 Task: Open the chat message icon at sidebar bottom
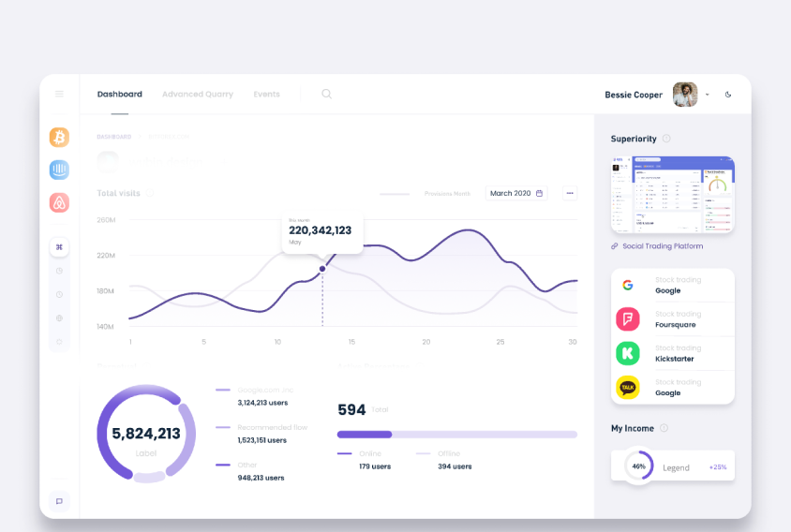tap(59, 501)
